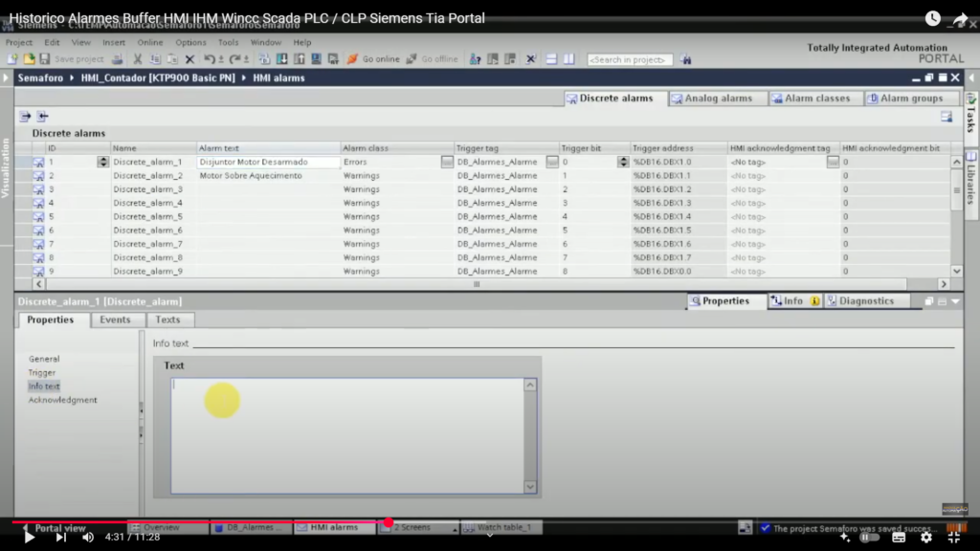Mute the video volume

click(88, 538)
